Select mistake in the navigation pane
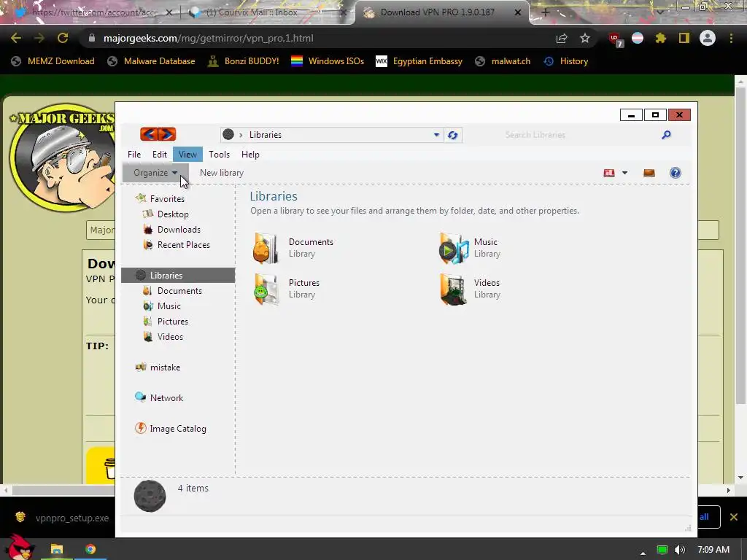Viewport: 747px width, 560px height. tap(165, 367)
